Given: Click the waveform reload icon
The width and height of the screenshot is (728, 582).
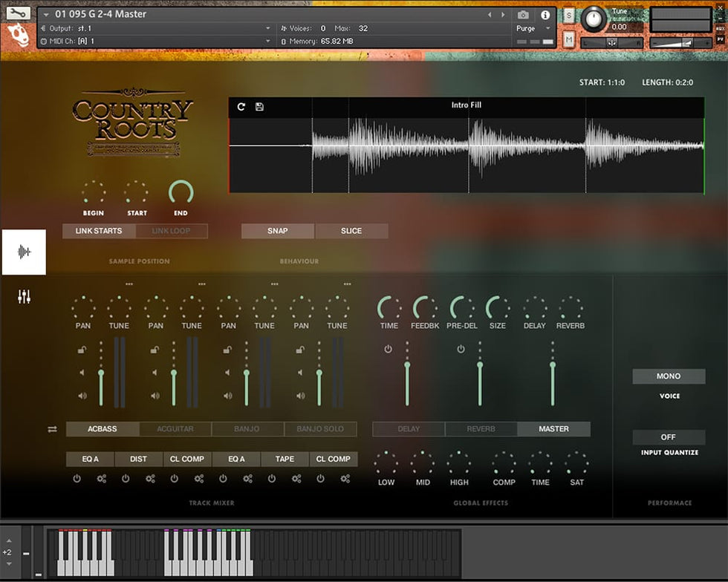Looking at the screenshot, I should click(241, 107).
